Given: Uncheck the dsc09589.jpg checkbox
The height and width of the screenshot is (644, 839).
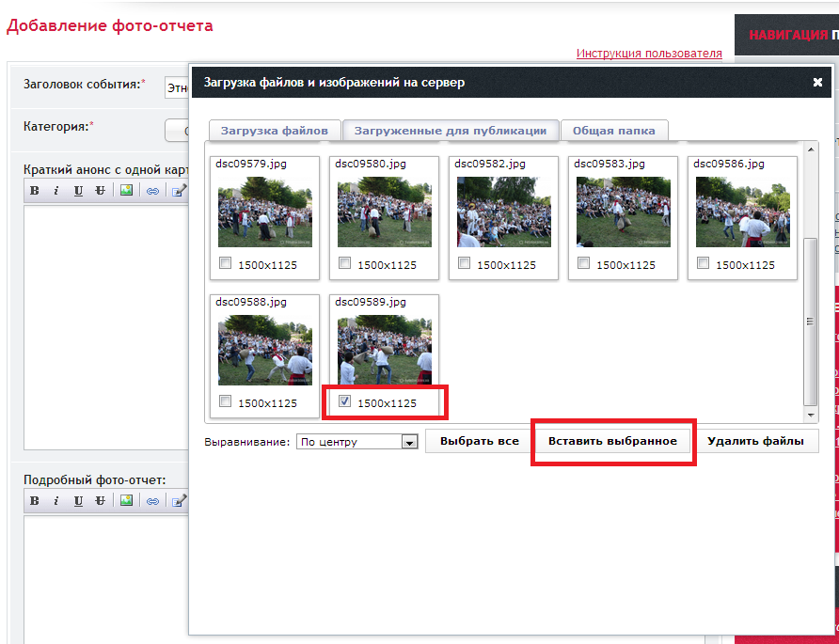Looking at the screenshot, I should click(x=344, y=401).
